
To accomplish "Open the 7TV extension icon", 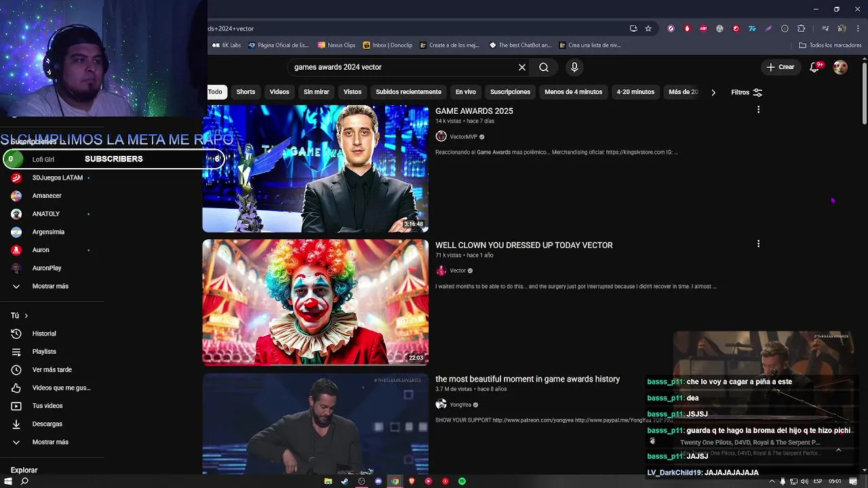I will [x=752, y=28].
